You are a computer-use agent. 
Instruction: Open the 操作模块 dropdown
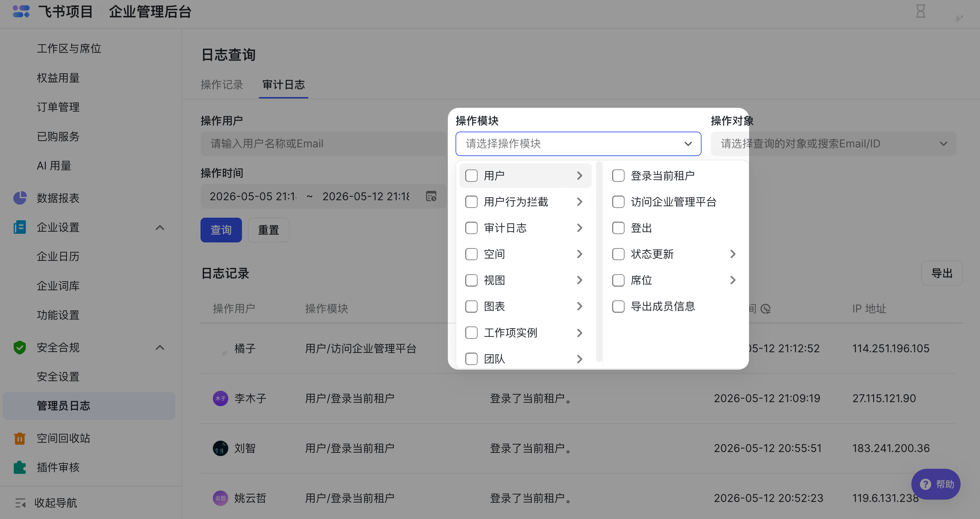click(578, 144)
